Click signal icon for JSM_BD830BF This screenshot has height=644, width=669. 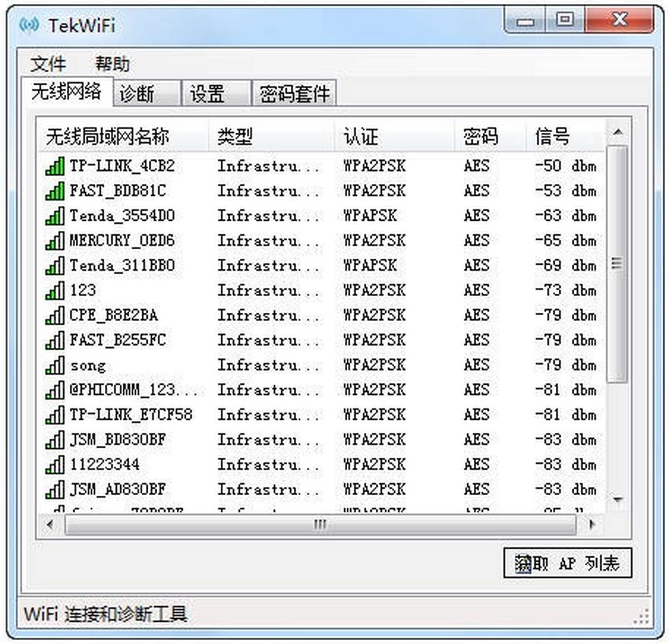point(55,440)
